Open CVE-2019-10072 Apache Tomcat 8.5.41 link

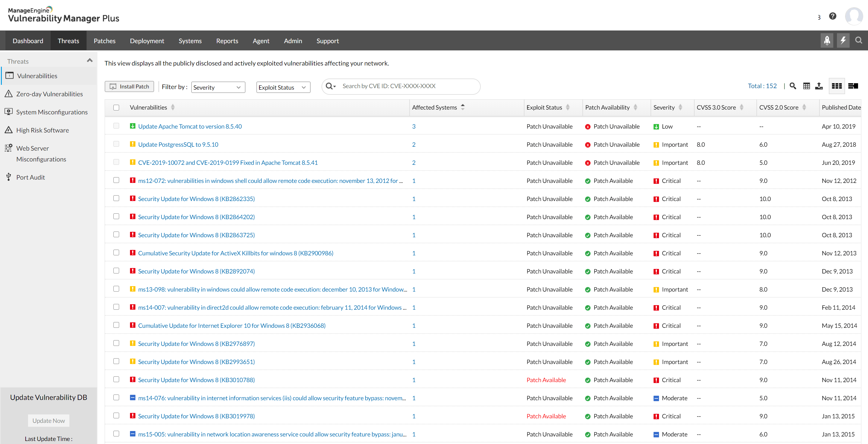228,162
